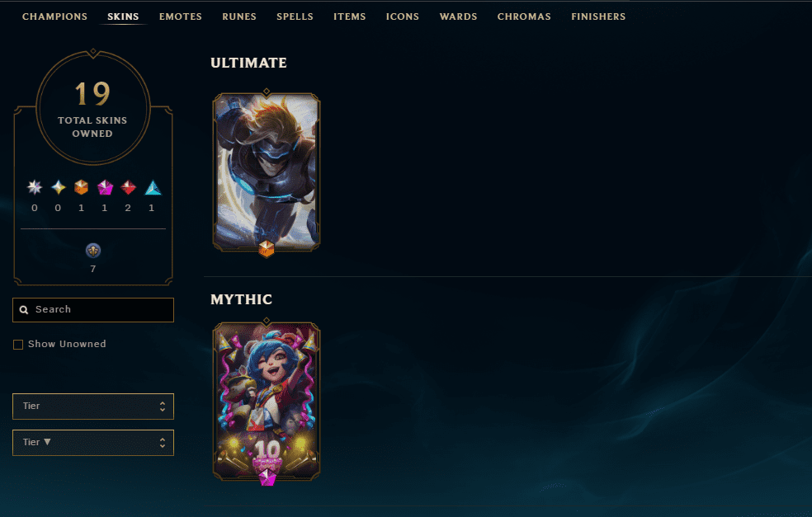Go to the Chromas tab
This screenshot has width=812, height=517.
pos(524,16)
